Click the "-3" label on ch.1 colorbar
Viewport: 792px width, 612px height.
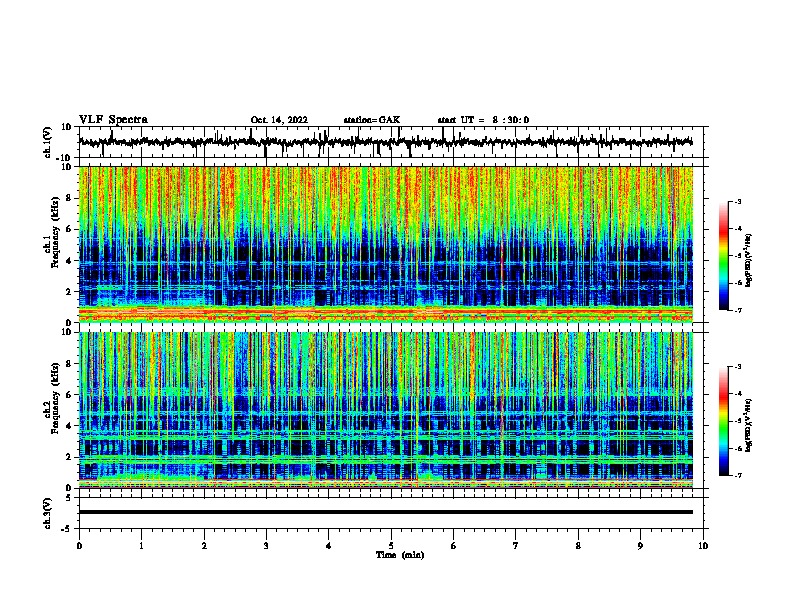coord(737,201)
